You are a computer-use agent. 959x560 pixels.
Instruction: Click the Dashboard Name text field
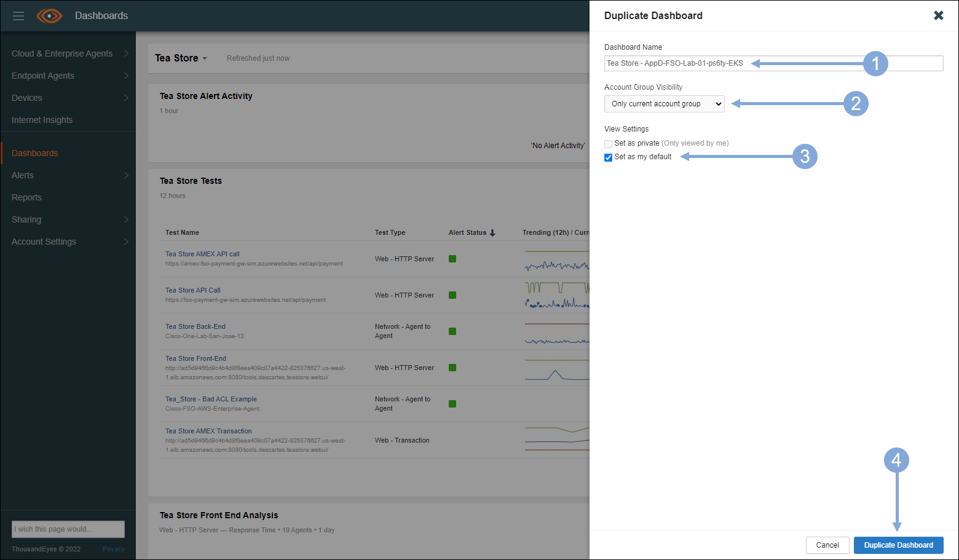[x=773, y=63]
